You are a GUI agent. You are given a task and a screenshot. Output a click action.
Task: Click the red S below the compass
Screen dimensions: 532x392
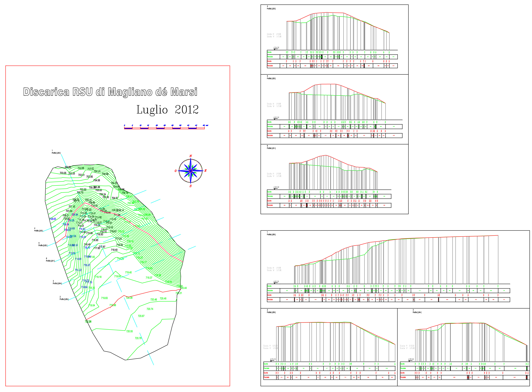point(190,186)
